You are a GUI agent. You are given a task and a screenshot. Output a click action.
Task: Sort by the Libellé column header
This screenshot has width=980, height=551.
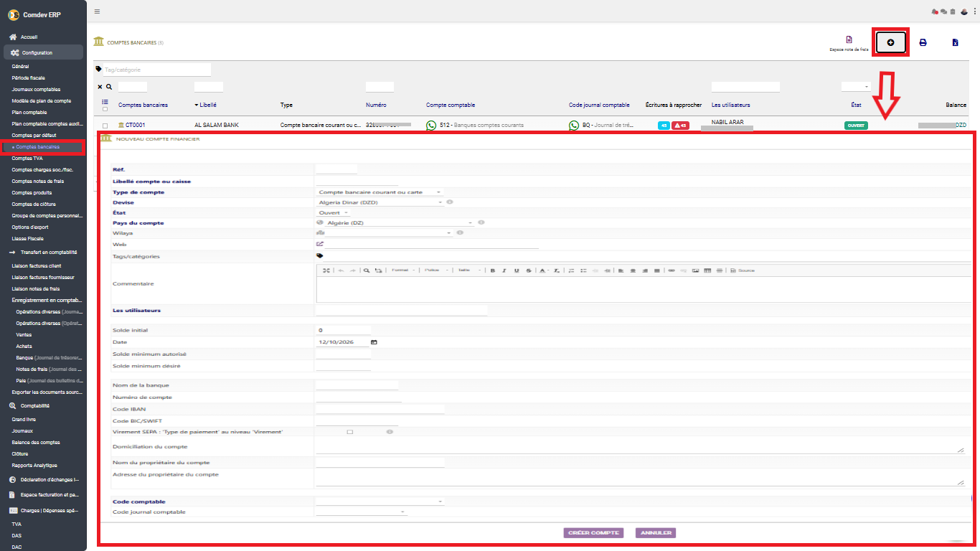207,105
